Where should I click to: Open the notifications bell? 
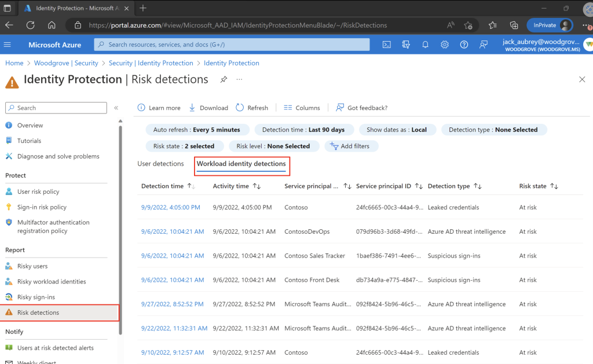coord(425,45)
